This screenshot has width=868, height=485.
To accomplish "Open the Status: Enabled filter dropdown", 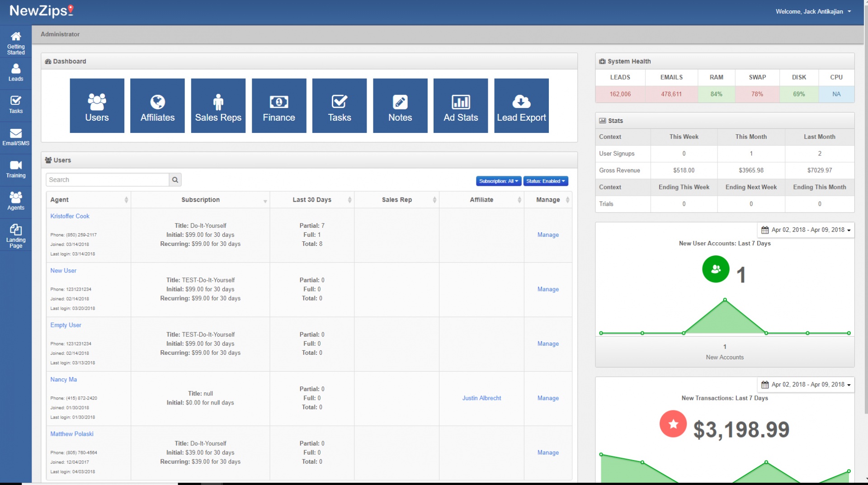I will pyautogui.click(x=546, y=181).
